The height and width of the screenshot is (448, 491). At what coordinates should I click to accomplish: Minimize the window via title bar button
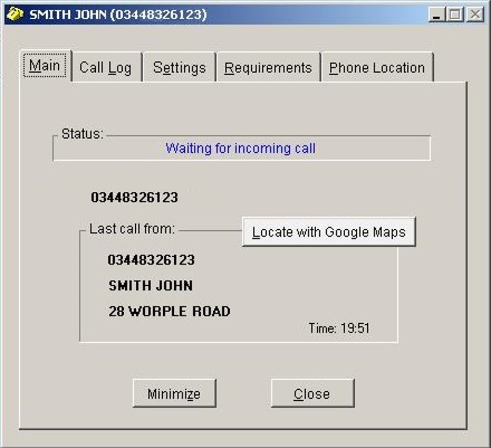point(437,14)
